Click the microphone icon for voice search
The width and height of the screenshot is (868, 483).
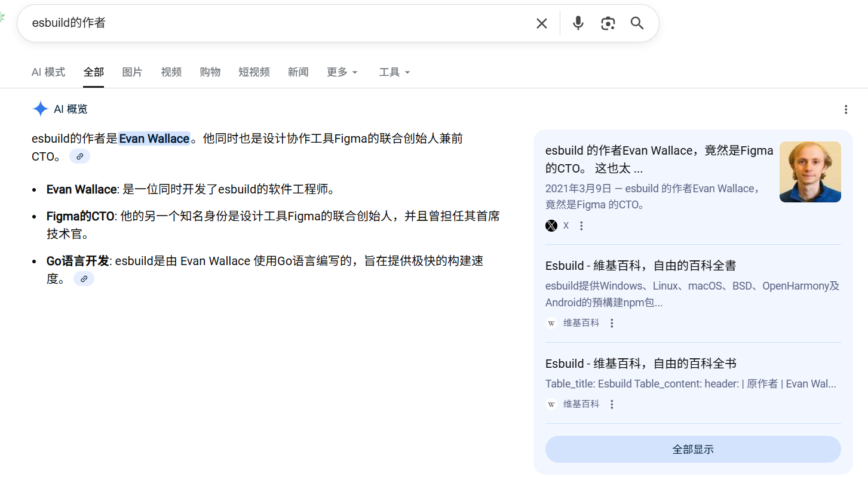tap(577, 23)
